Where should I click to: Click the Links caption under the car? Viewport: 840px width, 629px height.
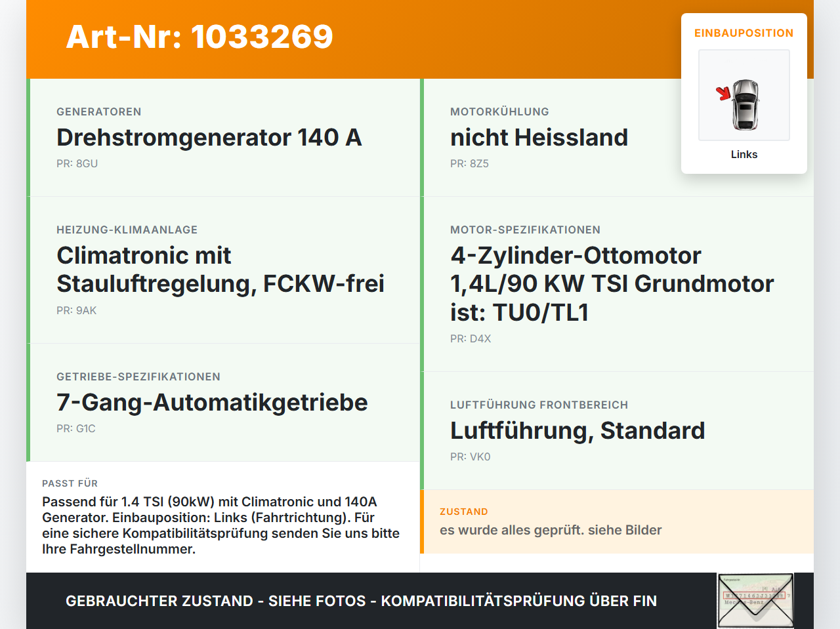point(744,154)
